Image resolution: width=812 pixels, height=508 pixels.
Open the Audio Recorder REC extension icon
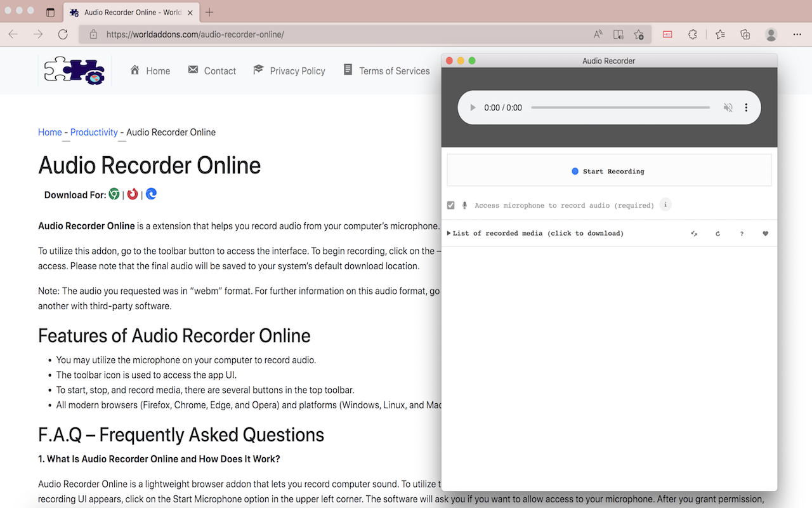(667, 34)
